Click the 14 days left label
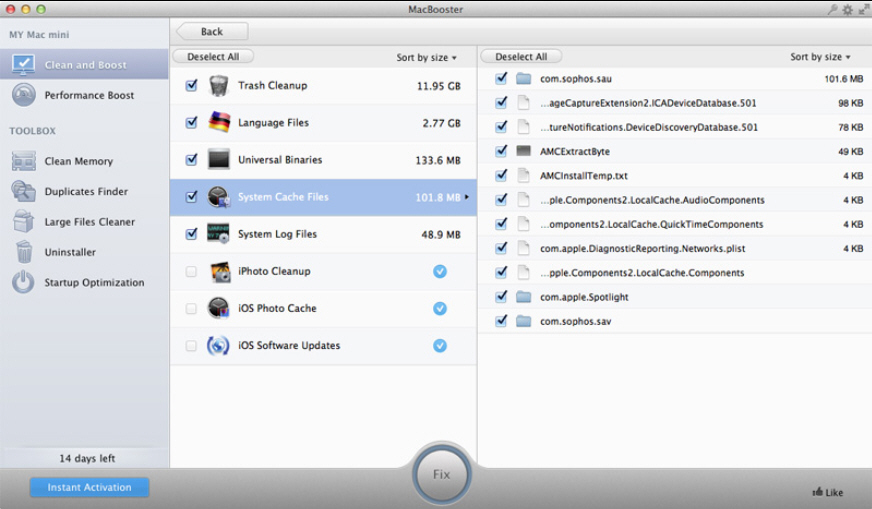The width and height of the screenshot is (872, 509). pos(87,458)
